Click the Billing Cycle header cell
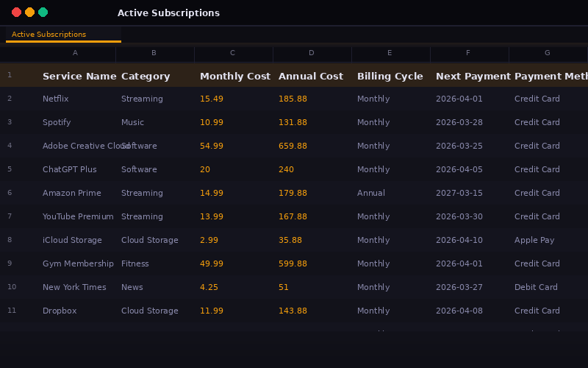The height and width of the screenshot is (368, 588). [391, 76]
